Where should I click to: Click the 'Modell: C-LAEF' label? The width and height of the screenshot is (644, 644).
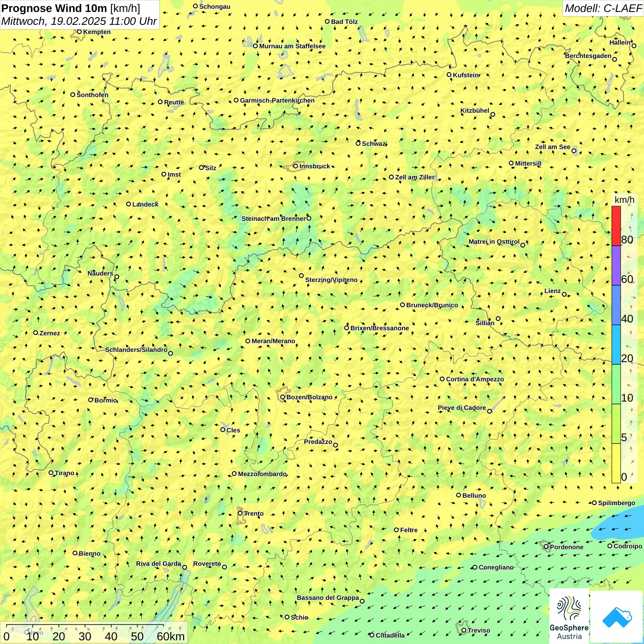click(603, 8)
